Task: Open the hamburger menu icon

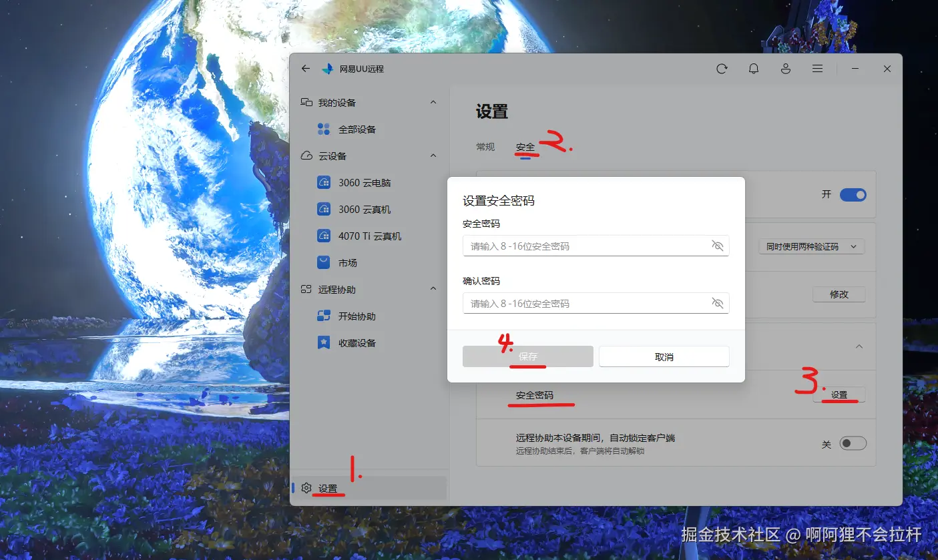Action: [x=817, y=69]
